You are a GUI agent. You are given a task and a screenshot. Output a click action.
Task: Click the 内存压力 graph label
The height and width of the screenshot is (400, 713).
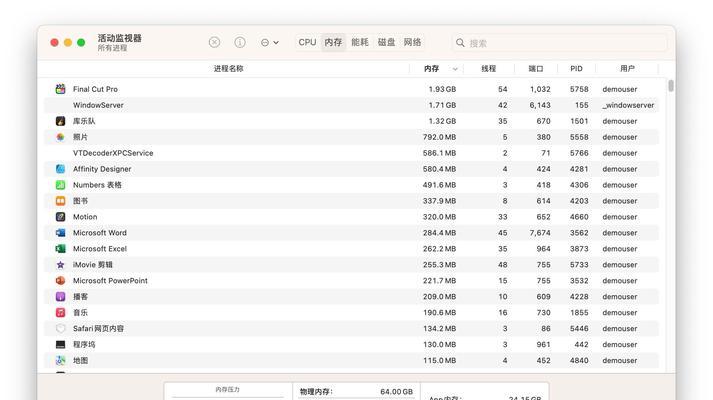click(227, 390)
